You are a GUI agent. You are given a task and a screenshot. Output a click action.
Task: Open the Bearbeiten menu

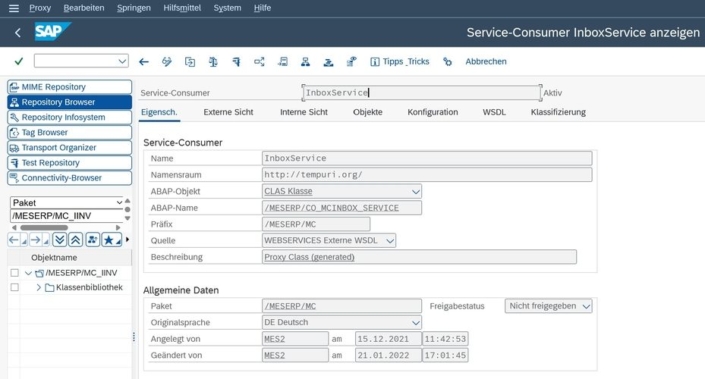point(84,8)
